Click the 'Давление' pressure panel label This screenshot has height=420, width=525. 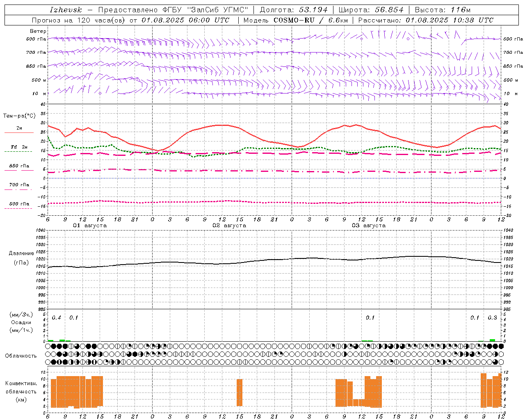pyautogui.click(x=21, y=253)
